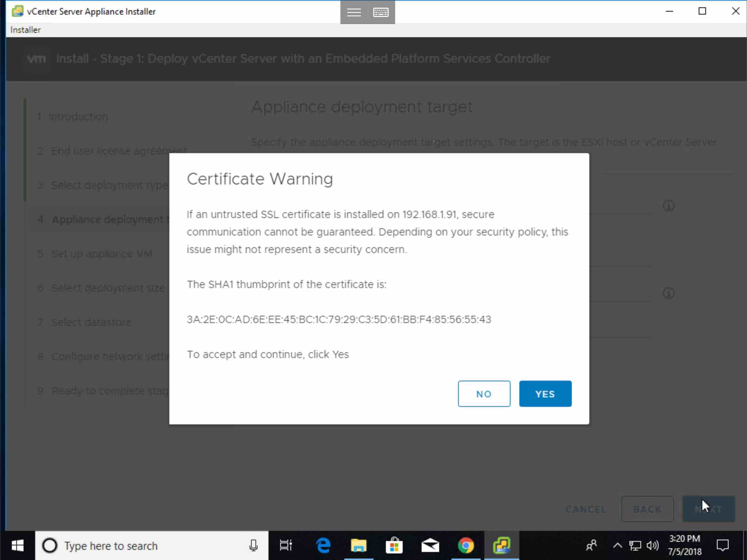This screenshot has height=560, width=747.
Task: Click the Certificate Warning title
Action: tap(260, 179)
